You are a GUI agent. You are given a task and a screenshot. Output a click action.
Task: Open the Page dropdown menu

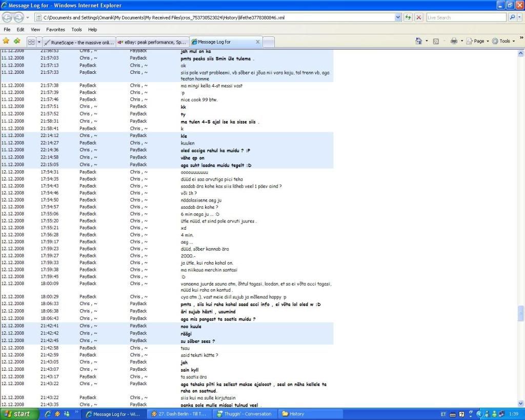(x=479, y=41)
